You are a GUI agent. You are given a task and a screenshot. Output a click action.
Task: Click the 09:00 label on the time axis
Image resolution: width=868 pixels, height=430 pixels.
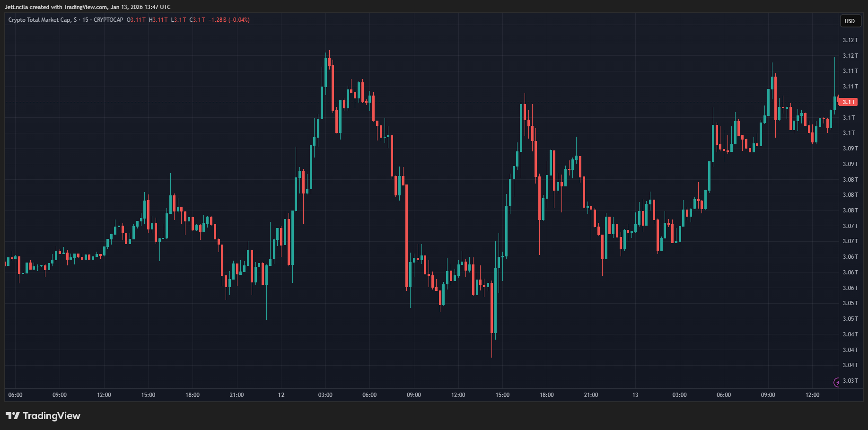[60, 395]
